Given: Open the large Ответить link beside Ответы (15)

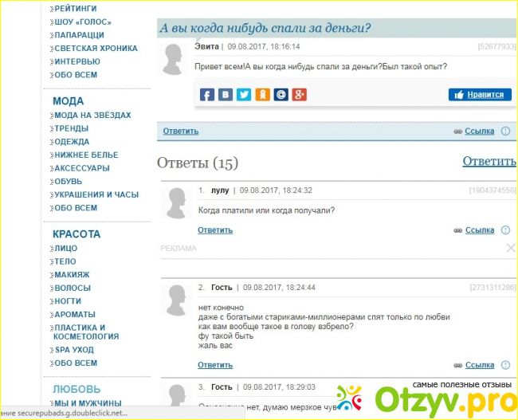Looking at the screenshot, I should pyautogui.click(x=489, y=162).
